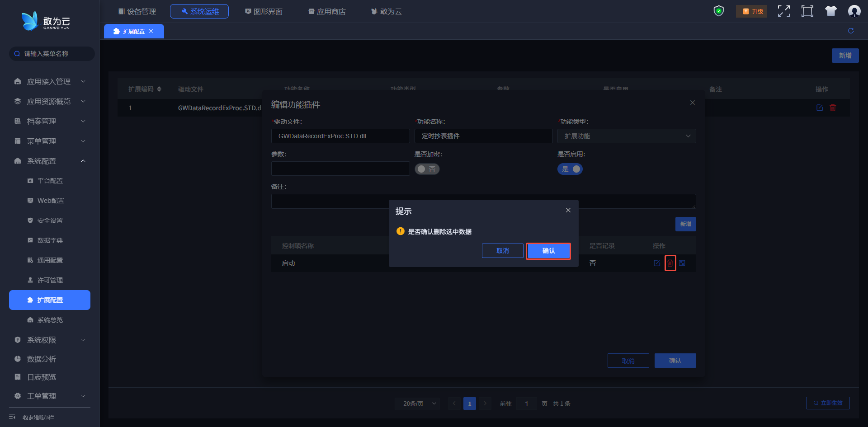Click the edit icon in 启动 row
868x427 pixels.
coord(657,263)
